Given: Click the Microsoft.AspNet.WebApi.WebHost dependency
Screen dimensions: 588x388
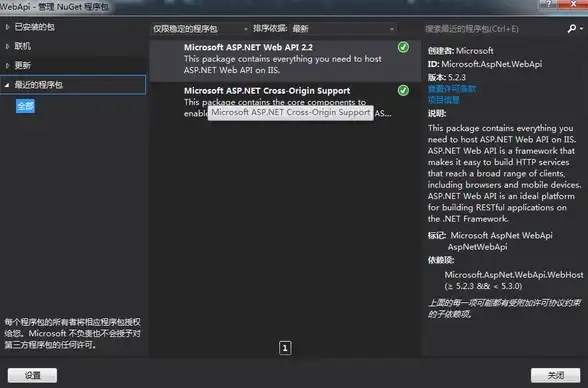Looking at the screenshot, I should [x=514, y=275].
